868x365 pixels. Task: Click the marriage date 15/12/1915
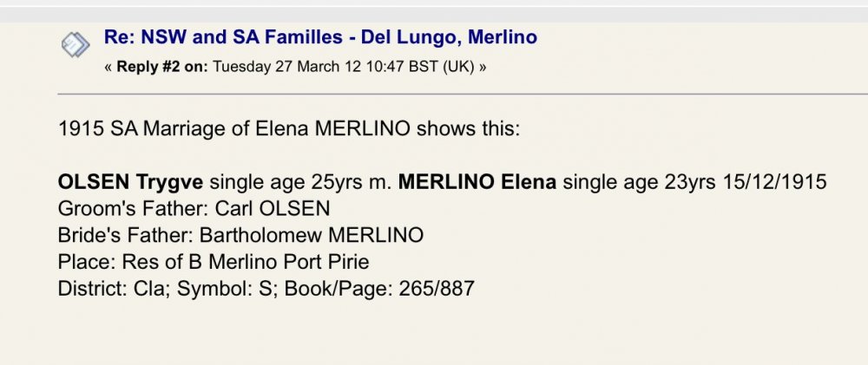point(774,182)
